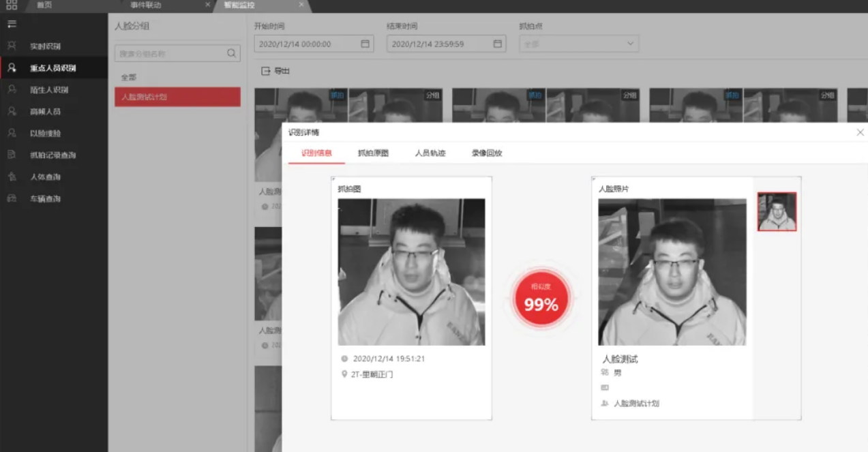Open start time calendar picker
The image size is (868, 452).
pos(365,44)
